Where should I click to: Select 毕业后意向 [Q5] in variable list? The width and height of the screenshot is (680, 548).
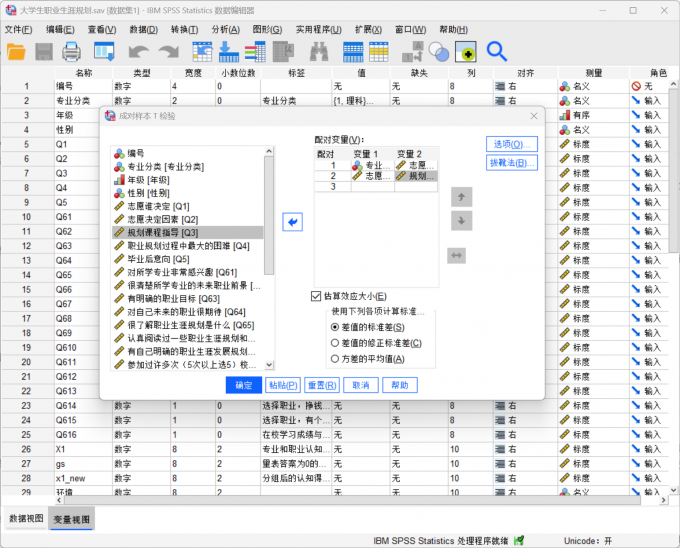pos(187,259)
